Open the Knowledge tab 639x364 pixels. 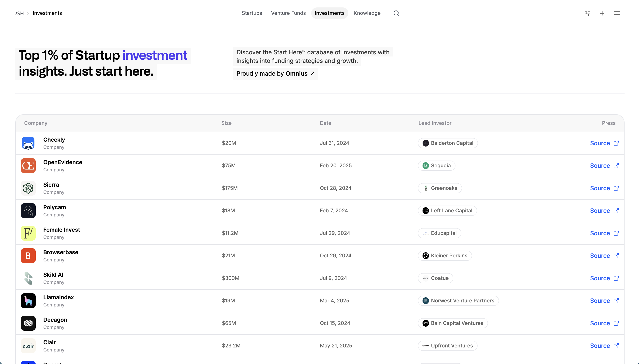coord(367,13)
